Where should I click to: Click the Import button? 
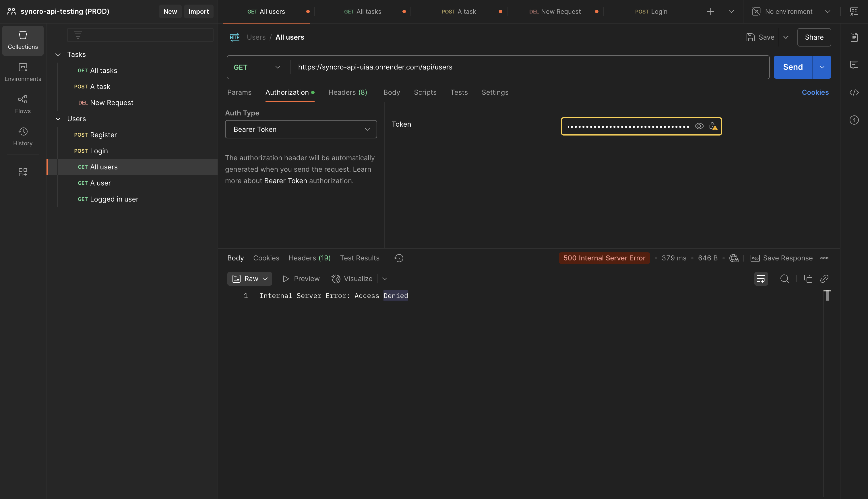pos(199,11)
